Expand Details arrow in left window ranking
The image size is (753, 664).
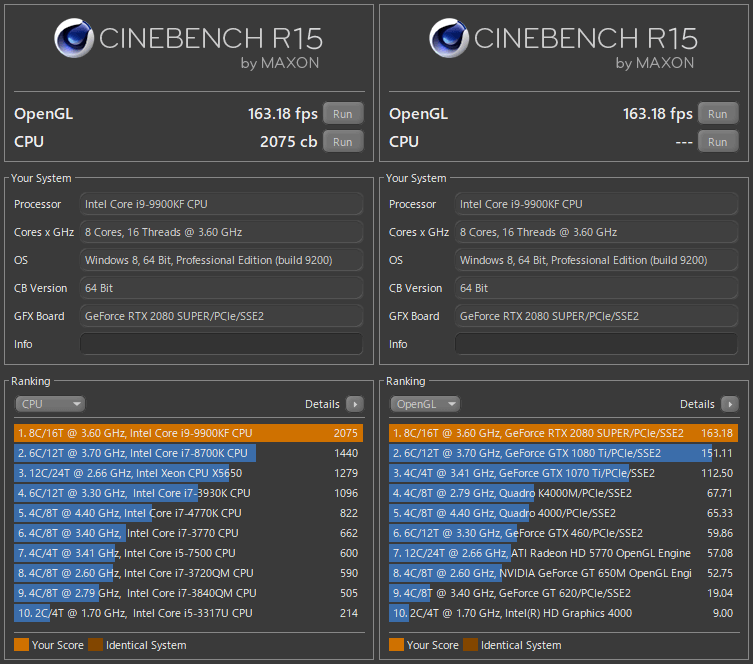click(355, 404)
